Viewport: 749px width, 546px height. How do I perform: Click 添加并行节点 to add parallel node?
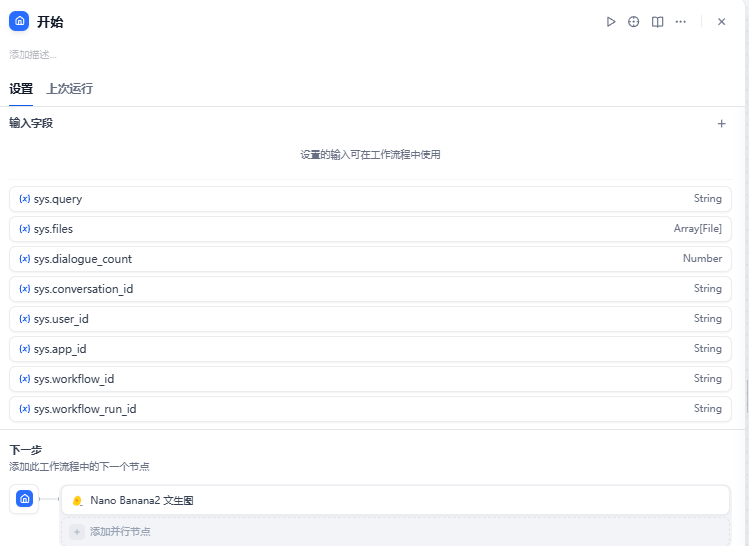pyautogui.click(x=395, y=532)
